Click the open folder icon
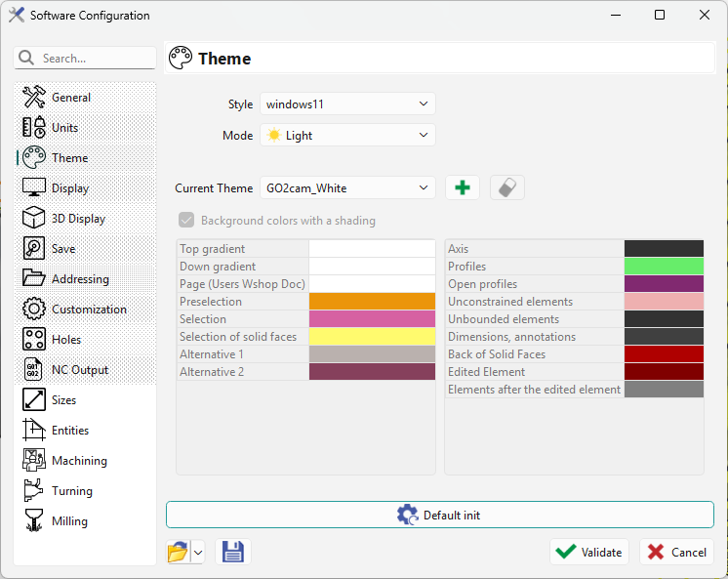This screenshot has width=728, height=579. 178,552
